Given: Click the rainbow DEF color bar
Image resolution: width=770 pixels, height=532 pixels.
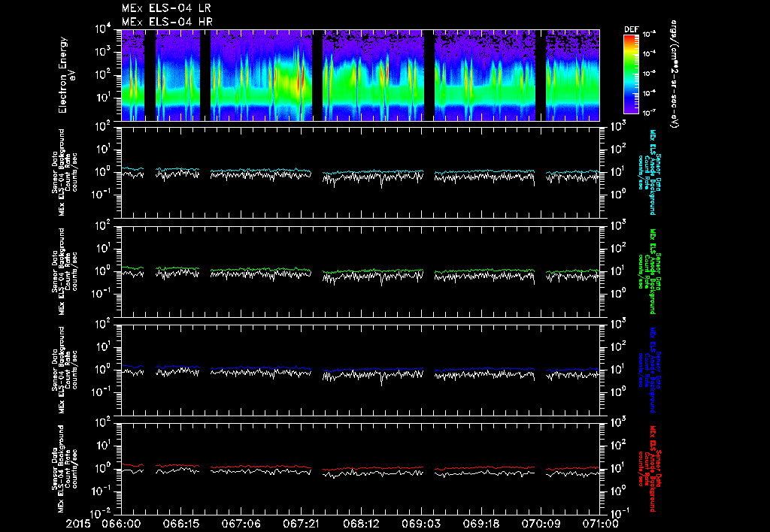Looking at the screenshot, I should 631,74.
